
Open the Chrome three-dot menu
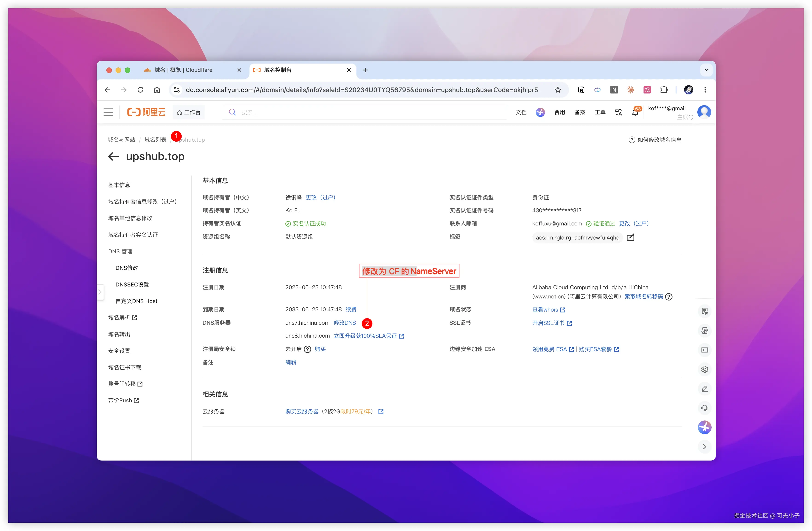[x=705, y=90]
